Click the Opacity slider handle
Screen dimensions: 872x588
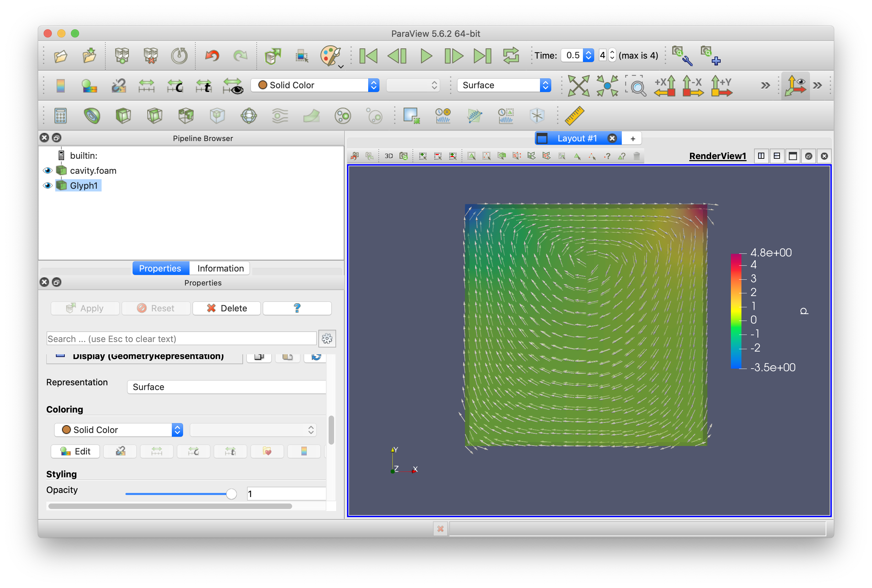coord(231,494)
